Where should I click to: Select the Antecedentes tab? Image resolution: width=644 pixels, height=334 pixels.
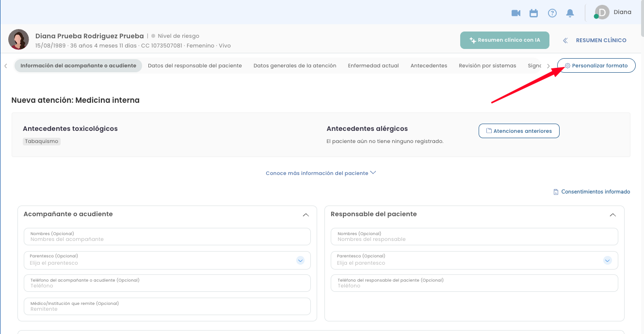point(429,65)
